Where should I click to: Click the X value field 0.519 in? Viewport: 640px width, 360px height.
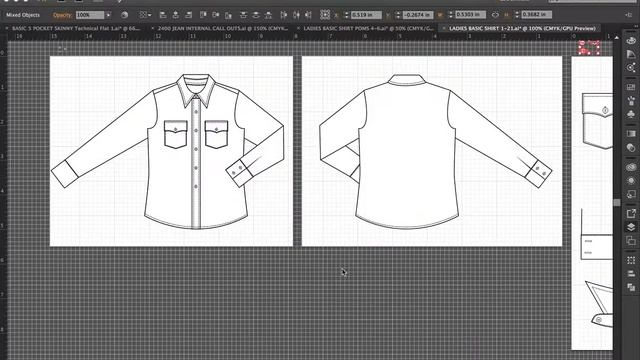tap(366, 15)
